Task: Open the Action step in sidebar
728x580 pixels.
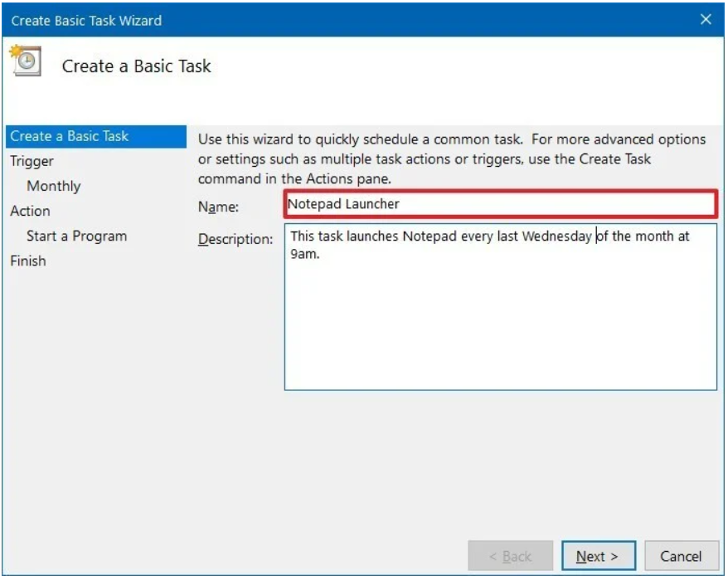Action: coord(30,211)
